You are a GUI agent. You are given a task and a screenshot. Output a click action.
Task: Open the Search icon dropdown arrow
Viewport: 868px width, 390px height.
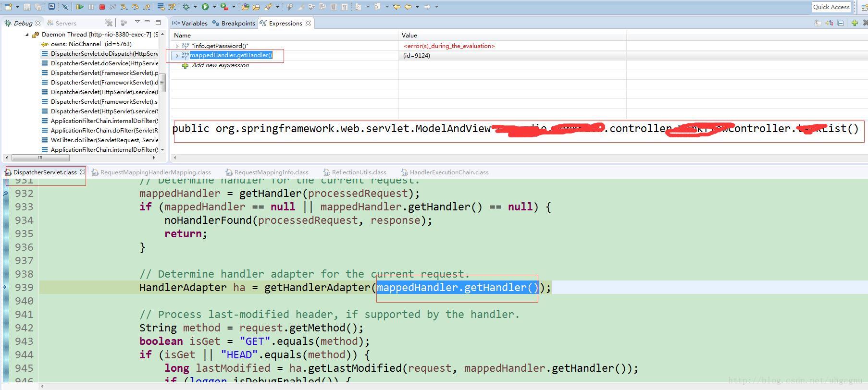(x=277, y=7)
